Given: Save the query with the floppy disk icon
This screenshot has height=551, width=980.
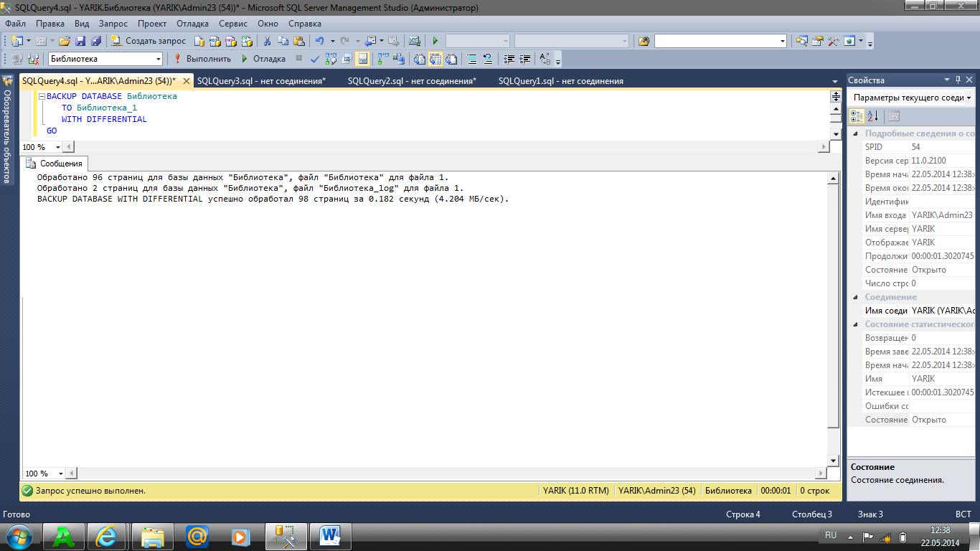Looking at the screenshot, I should [80, 41].
